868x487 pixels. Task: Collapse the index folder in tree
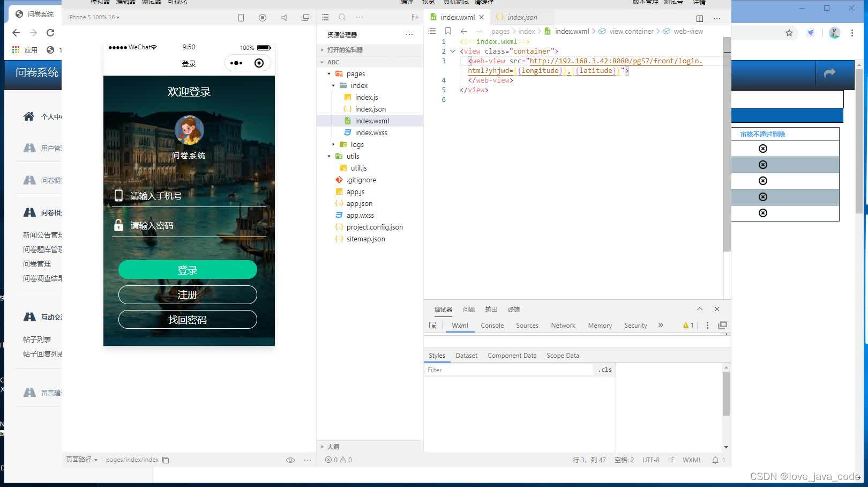[333, 86]
